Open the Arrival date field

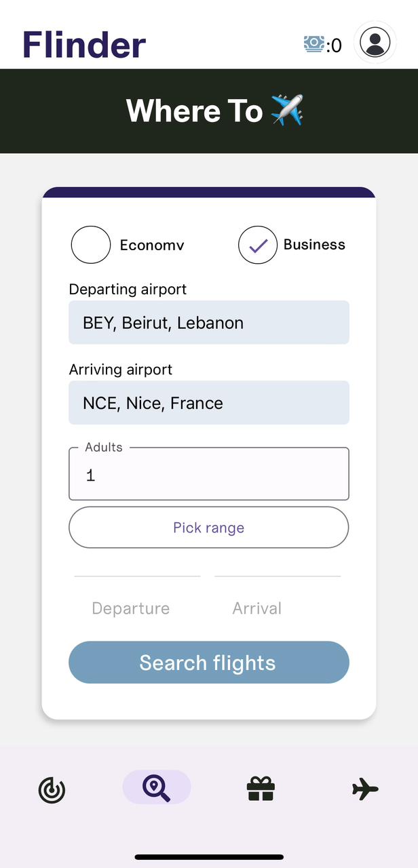tap(257, 608)
